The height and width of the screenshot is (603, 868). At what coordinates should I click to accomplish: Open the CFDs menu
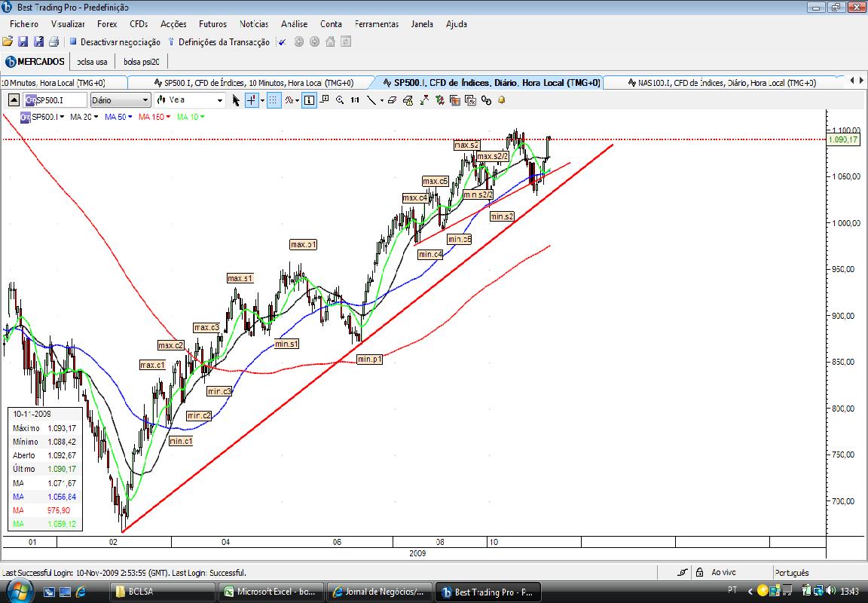click(139, 24)
